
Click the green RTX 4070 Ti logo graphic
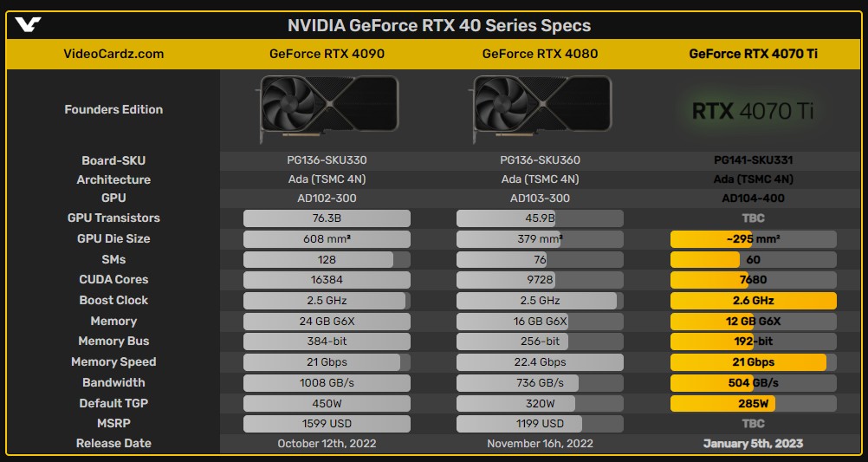coord(753,111)
